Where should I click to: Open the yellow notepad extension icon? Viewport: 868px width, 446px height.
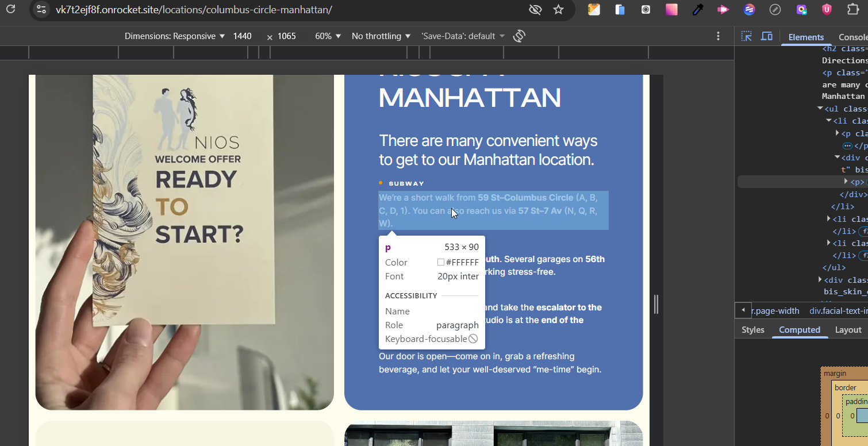[x=594, y=9]
